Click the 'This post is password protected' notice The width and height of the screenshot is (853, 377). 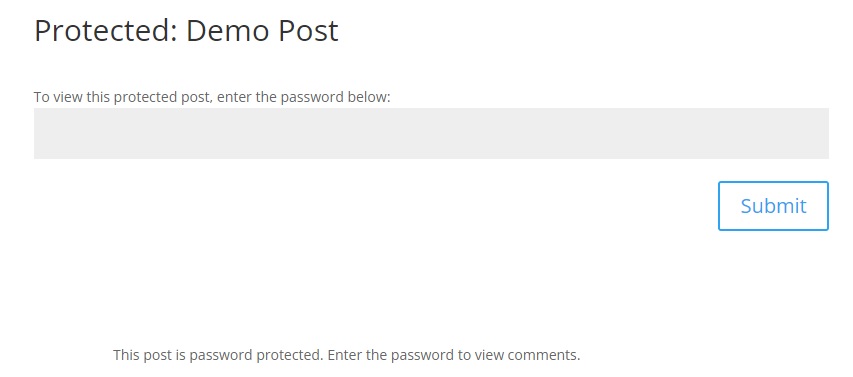[347, 355]
